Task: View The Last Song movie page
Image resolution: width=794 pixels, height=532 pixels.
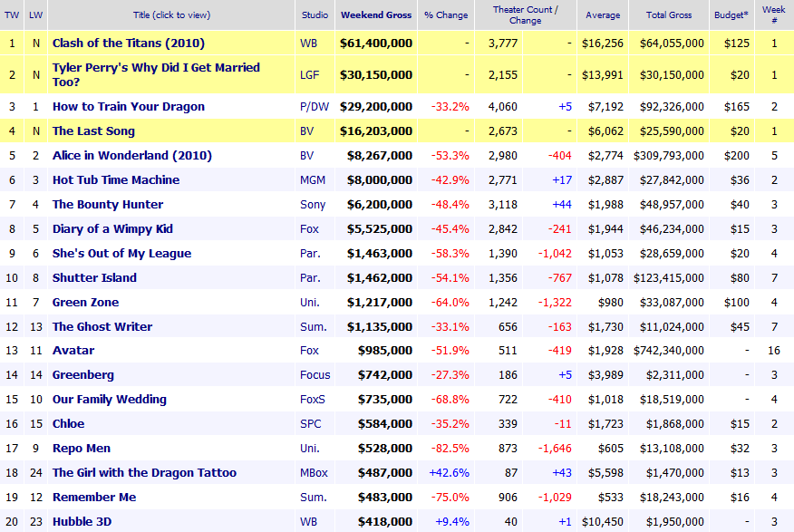Action: (93, 131)
